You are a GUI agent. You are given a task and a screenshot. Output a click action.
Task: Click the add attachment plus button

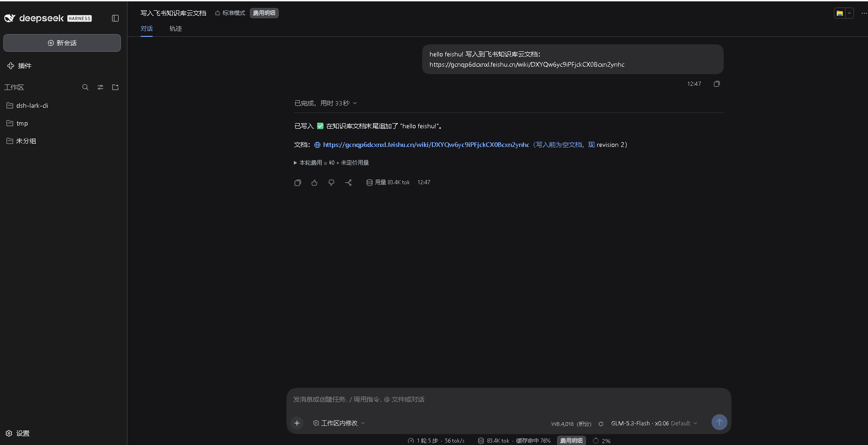(297, 423)
